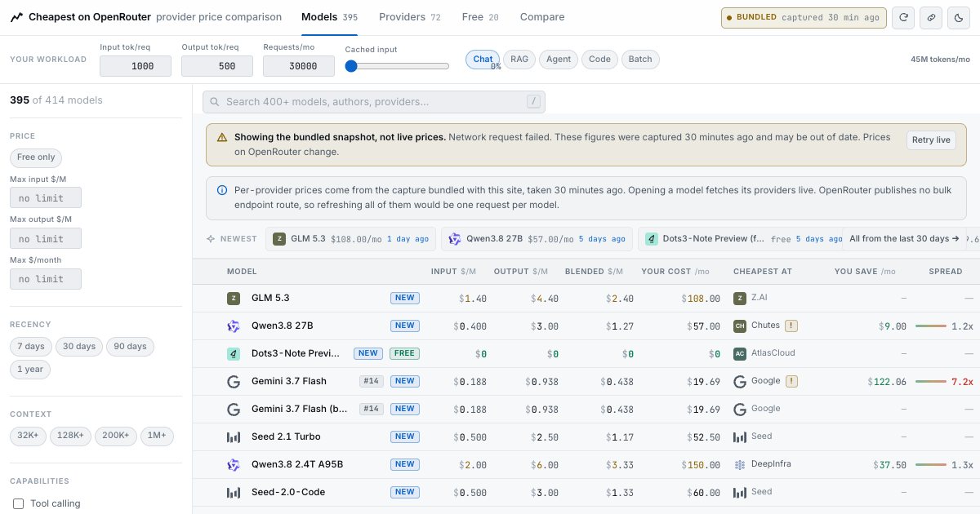Click Google logo beside Gemini 3.7 Flash #14 with warning
Image resolution: width=980 pixels, height=514 pixels.
[234, 381]
